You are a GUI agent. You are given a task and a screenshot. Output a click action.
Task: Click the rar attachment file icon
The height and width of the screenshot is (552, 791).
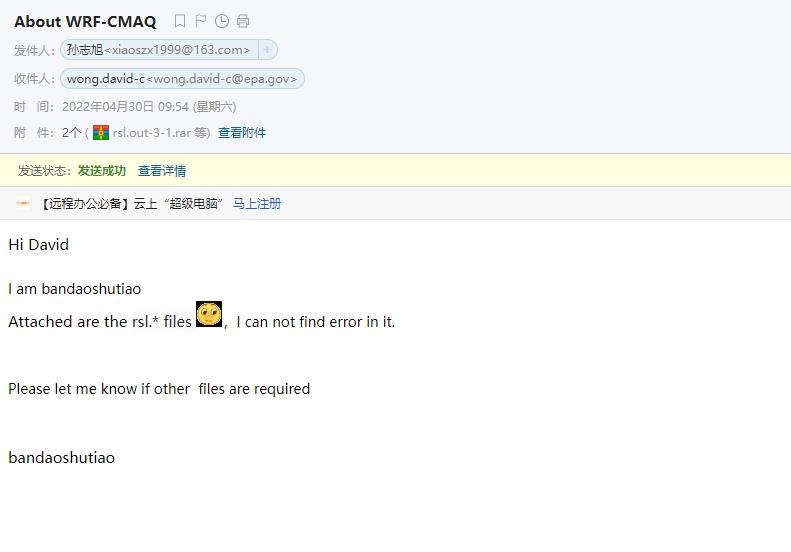point(101,133)
